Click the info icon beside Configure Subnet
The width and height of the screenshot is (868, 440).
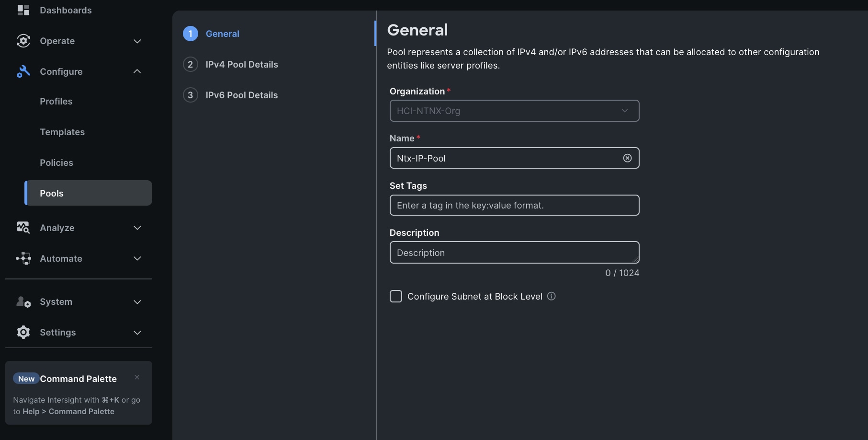551,296
